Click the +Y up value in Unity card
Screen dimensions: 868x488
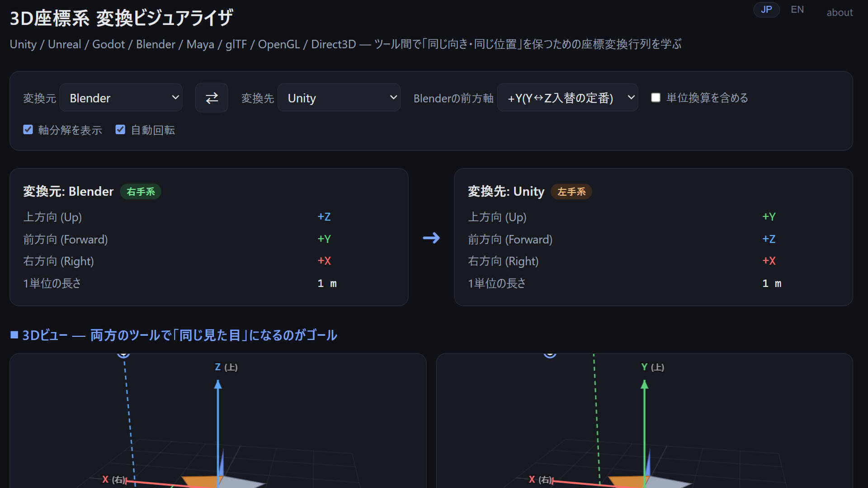point(769,217)
